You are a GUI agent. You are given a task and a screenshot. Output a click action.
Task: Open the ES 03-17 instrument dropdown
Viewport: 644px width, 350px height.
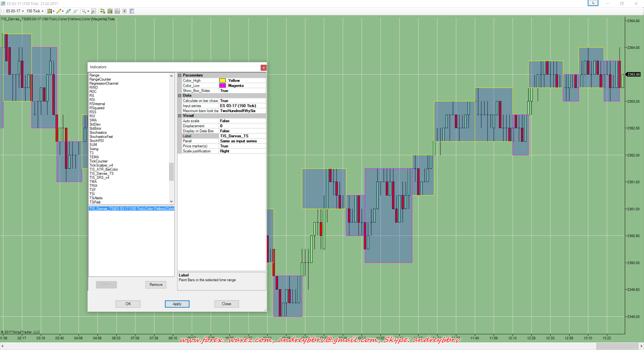15,11
